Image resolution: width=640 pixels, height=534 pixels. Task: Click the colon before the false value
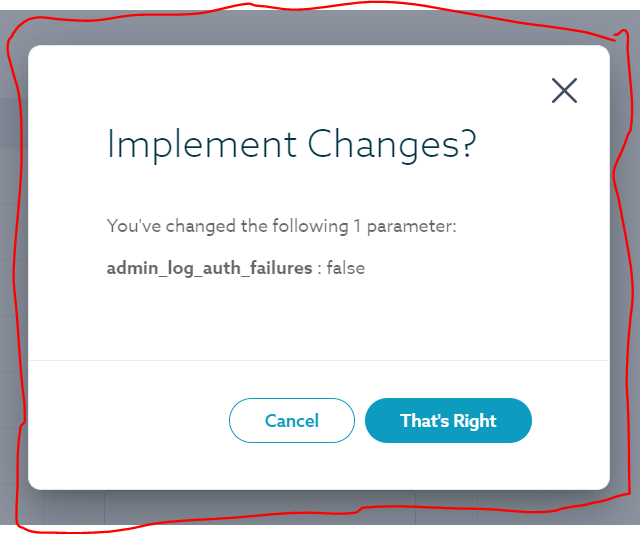click(x=319, y=269)
